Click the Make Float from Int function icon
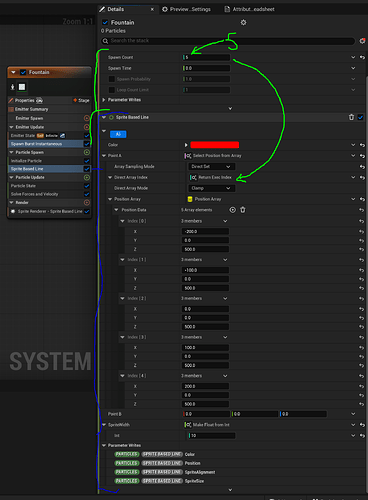 click(x=188, y=425)
